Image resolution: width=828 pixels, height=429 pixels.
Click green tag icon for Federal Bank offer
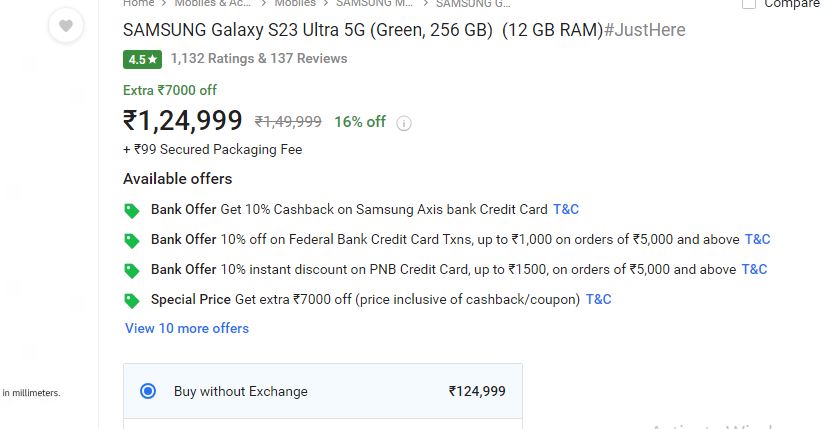(131, 241)
